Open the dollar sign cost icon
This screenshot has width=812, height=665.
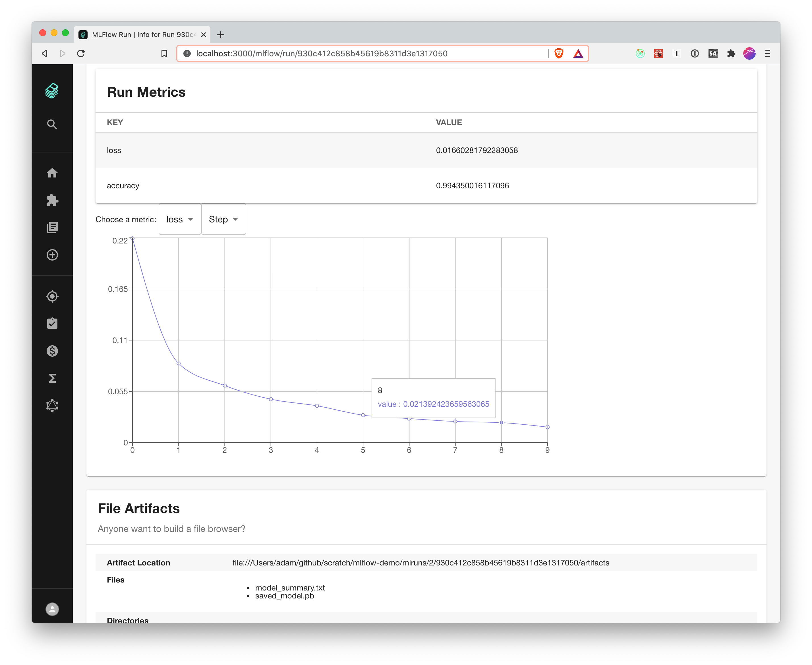52,351
